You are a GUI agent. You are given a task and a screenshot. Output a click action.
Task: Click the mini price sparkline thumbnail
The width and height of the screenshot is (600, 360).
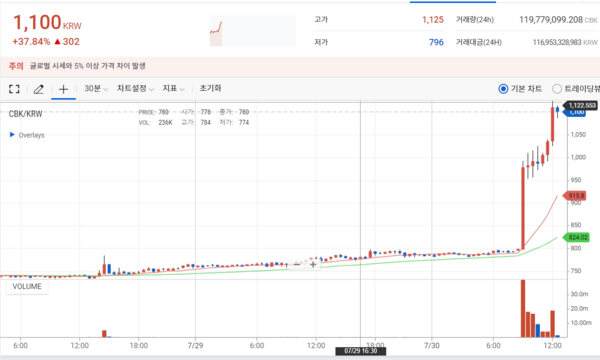(x=253, y=31)
